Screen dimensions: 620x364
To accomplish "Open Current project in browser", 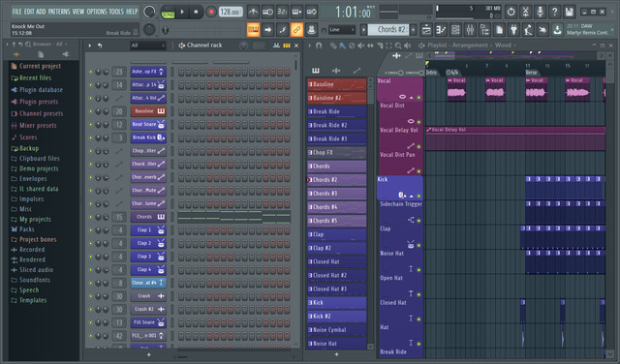I will pos(40,66).
